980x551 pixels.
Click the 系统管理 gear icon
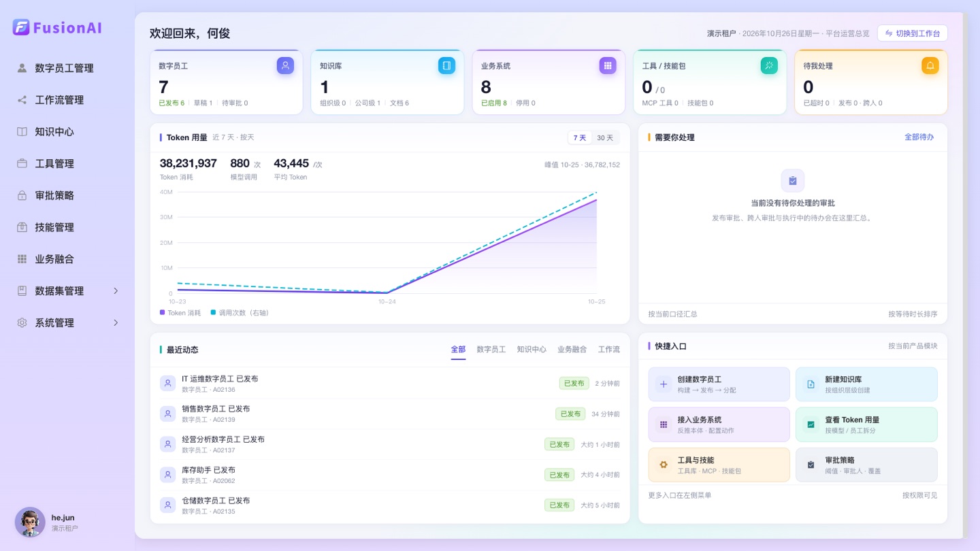pyautogui.click(x=22, y=322)
